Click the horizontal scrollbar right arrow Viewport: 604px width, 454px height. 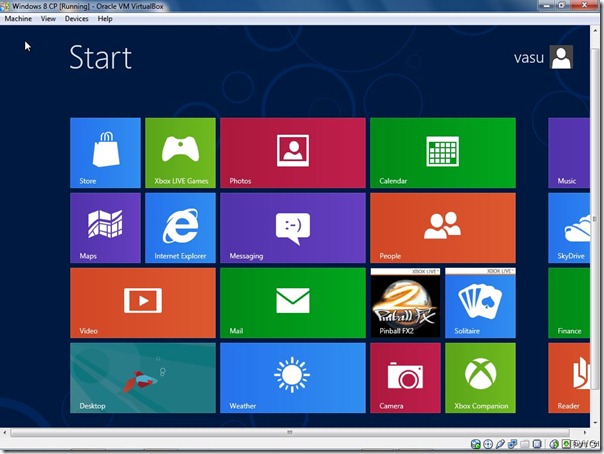(x=585, y=432)
